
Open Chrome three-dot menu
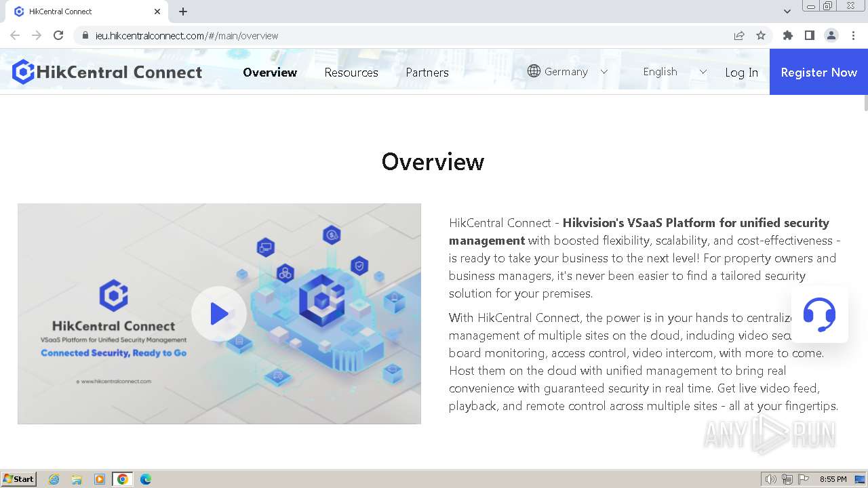(853, 35)
